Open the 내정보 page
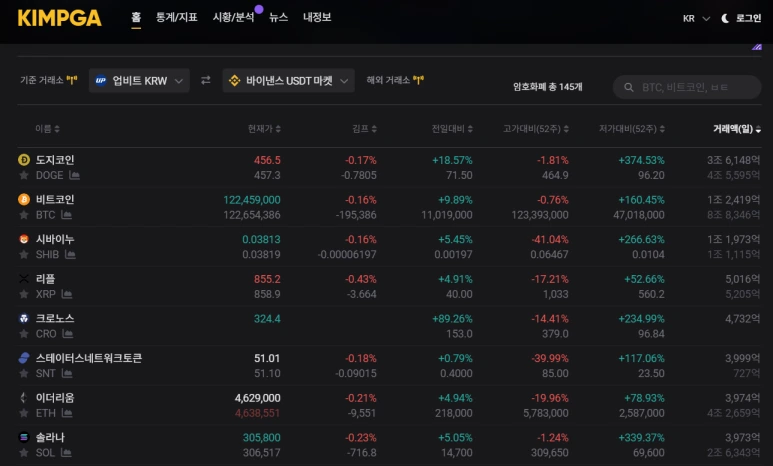 pos(317,17)
